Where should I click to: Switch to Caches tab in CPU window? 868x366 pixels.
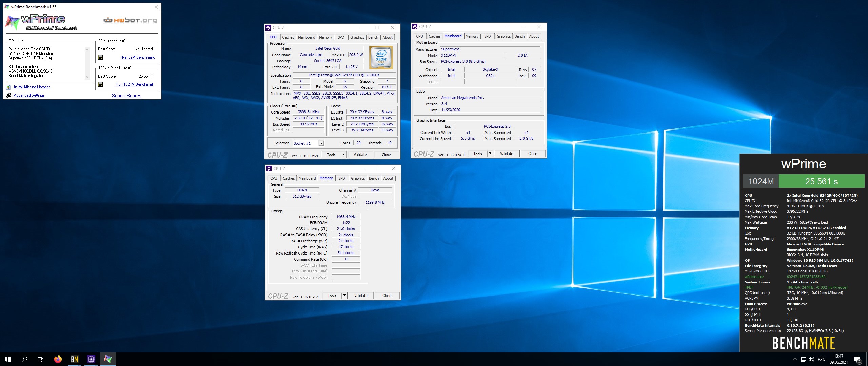(288, 37)
